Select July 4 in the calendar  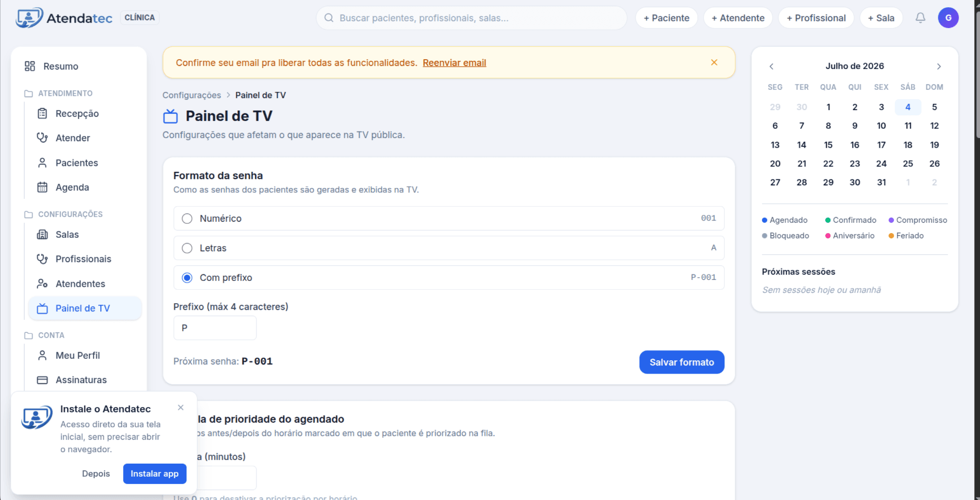point(908,107)
